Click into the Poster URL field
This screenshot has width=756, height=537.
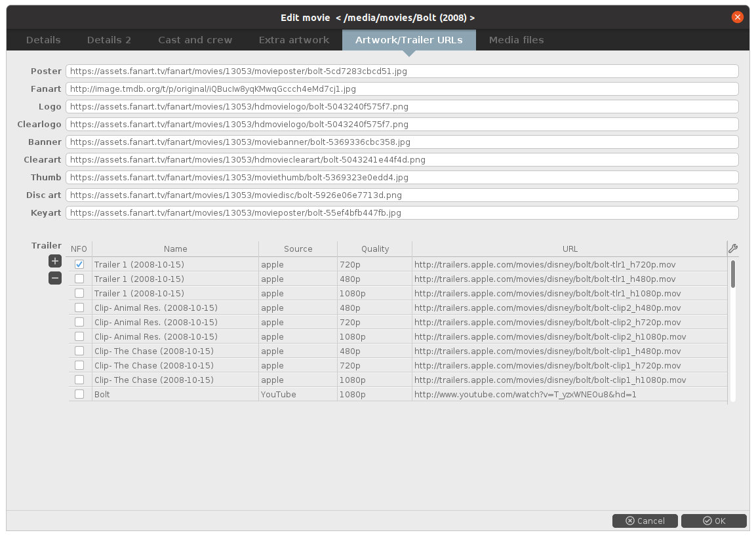(402, 71)
